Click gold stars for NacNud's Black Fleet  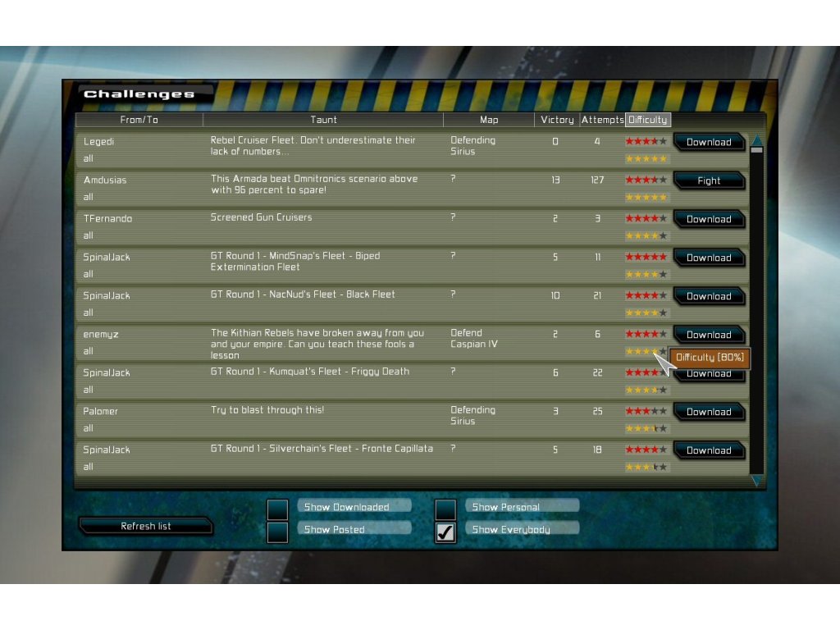click(646, 313)
